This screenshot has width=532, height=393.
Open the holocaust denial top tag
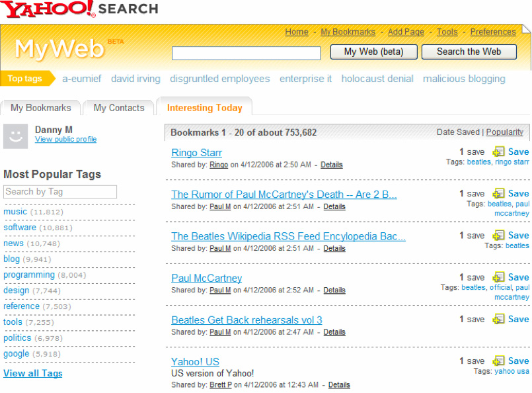[377, 79]
